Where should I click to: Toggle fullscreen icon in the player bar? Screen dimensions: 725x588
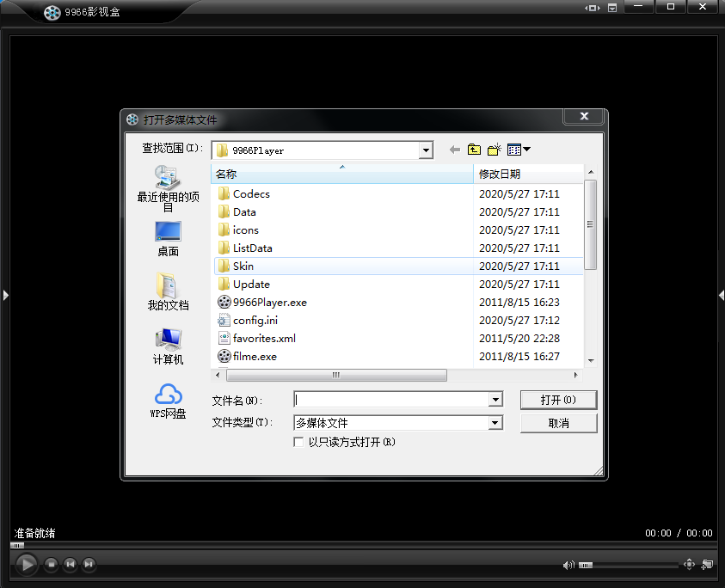click(x=689, y=565)
